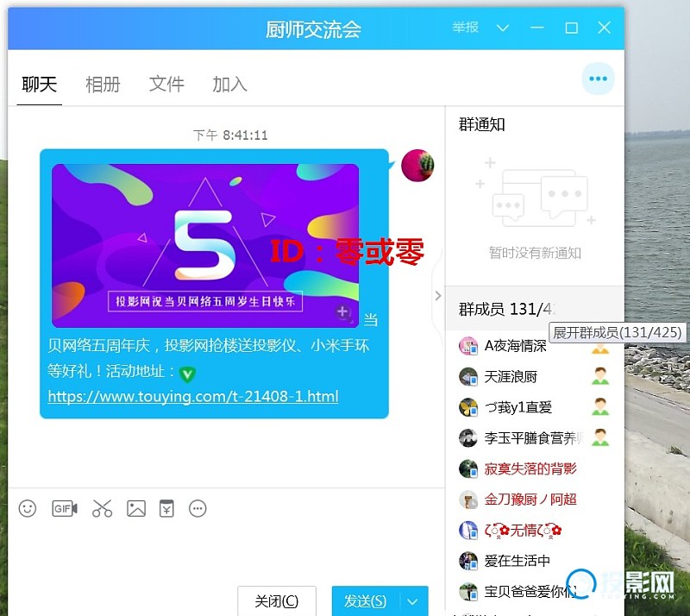Screen dimensions: 690x616
Task: Click into the message input area
Action: (226, 551)
